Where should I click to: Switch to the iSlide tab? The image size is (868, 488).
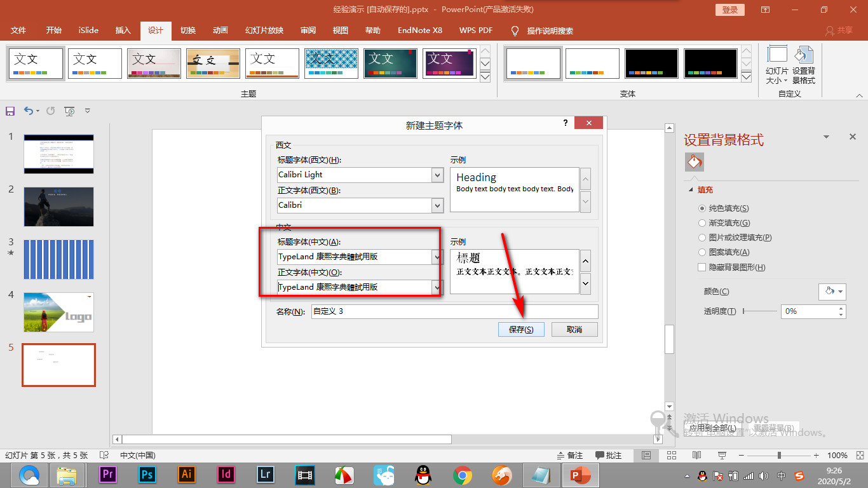coord(88,30)
